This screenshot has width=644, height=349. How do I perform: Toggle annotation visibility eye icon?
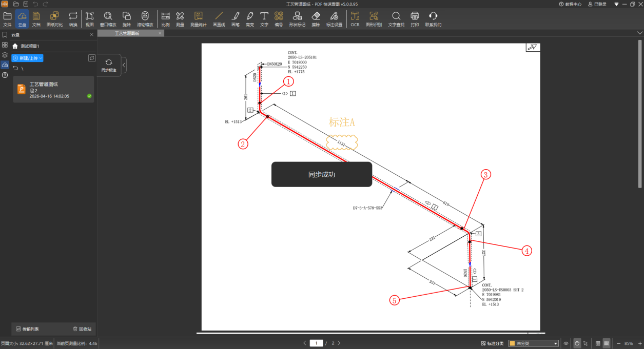[566, 343]
